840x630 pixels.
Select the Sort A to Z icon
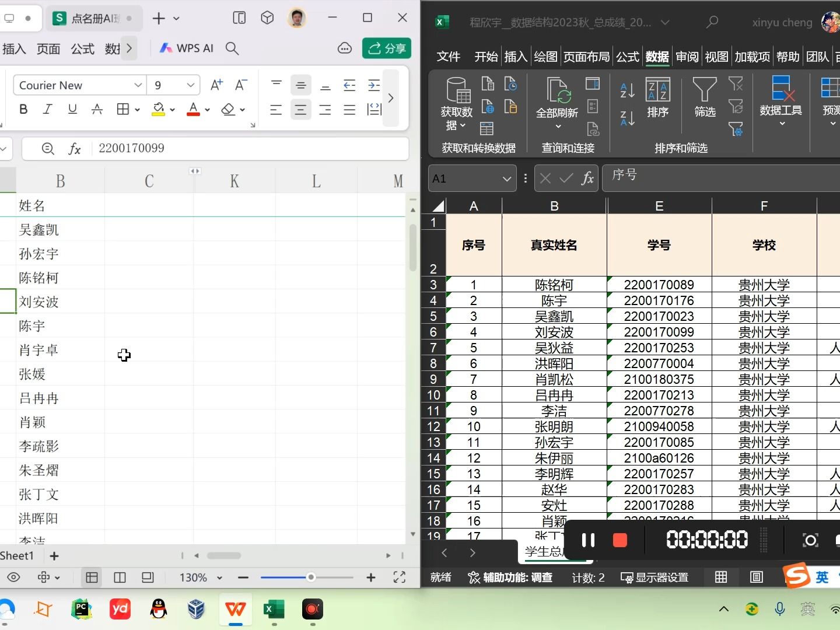tap(627, 90)
